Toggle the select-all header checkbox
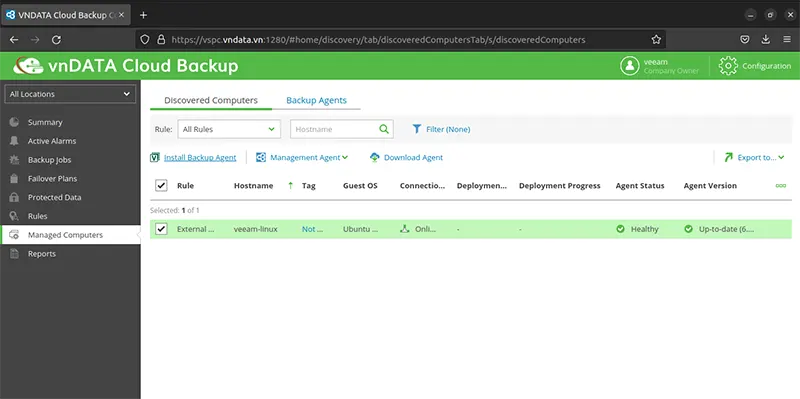 click(x=161, y=185)
